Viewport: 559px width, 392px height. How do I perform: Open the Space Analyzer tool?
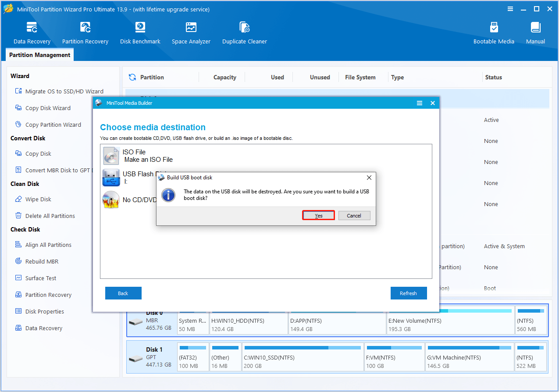(x=191, y=33)
